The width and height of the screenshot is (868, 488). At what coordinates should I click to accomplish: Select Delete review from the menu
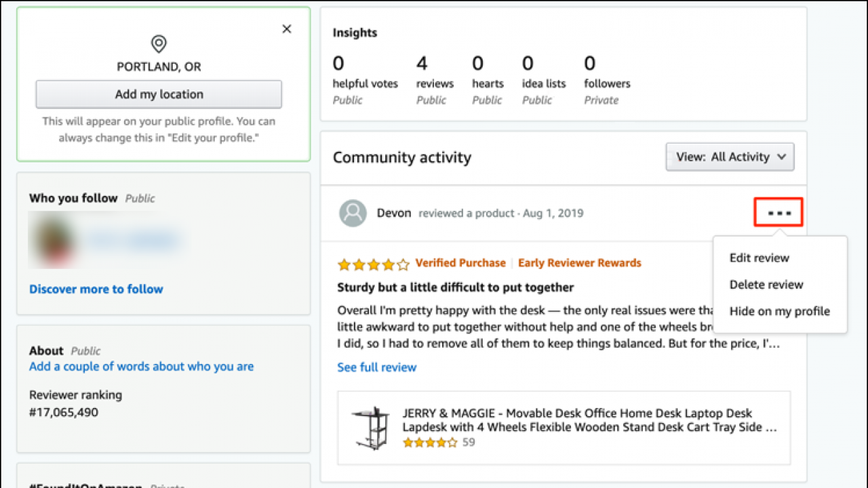coord(766,285)
